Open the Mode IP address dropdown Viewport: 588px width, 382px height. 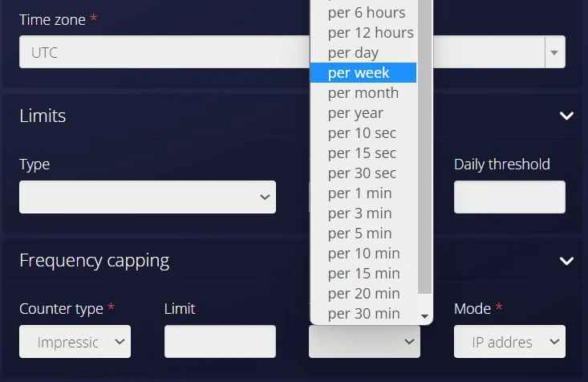[509, 342]
